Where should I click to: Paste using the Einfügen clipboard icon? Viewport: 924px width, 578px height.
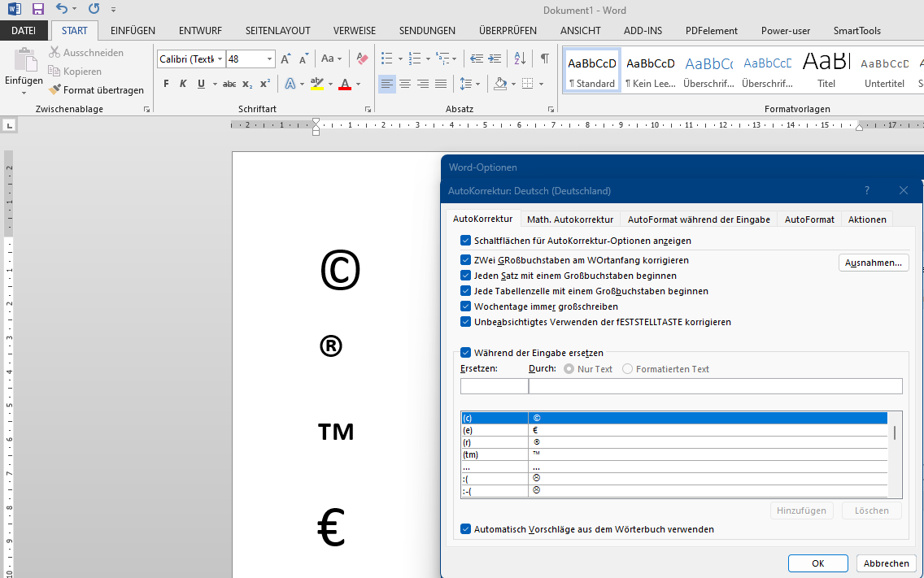(24, 60)
